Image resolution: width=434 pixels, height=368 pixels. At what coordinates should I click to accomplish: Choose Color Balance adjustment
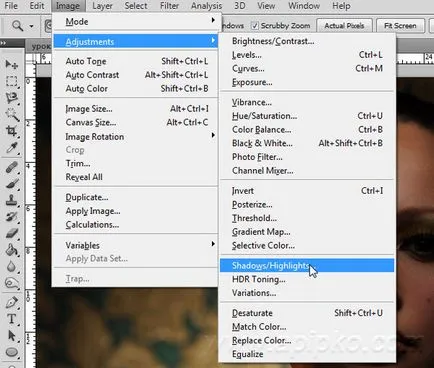(307, 130)
